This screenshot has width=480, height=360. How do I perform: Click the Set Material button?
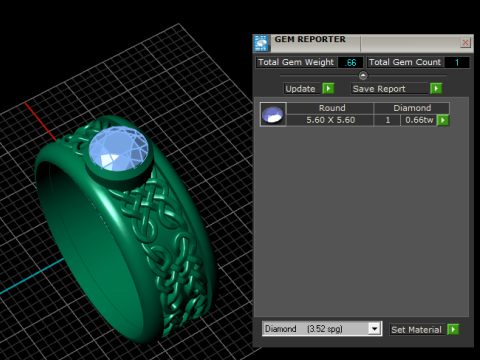[x=417, y=330]
